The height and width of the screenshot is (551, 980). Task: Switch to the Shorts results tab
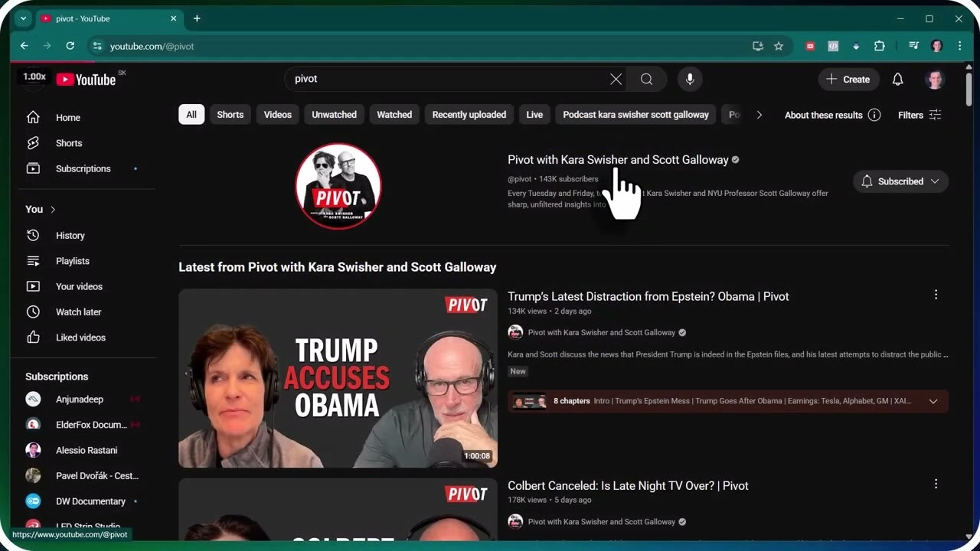pyautogui.click(x=230, y=114)
